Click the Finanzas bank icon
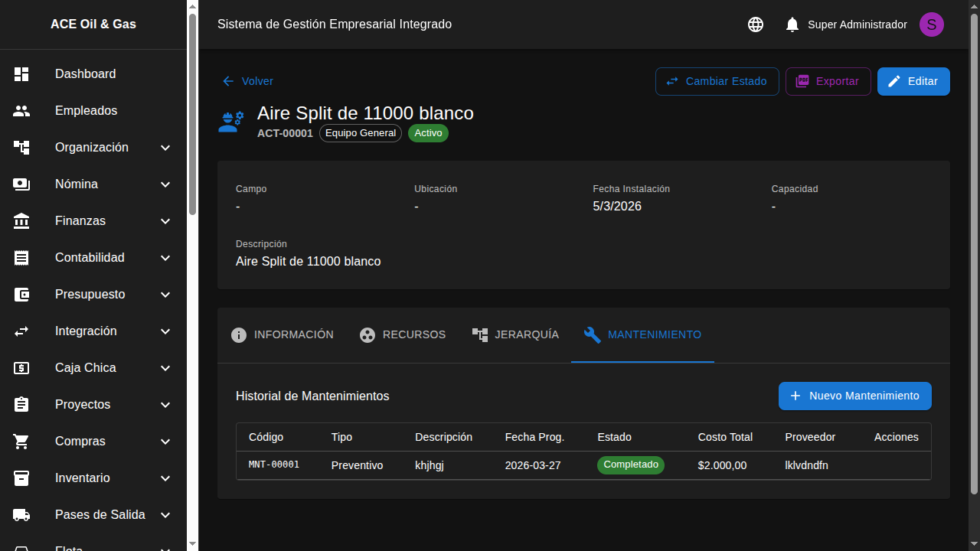This screenshot has height=551, width=980. 21,221
